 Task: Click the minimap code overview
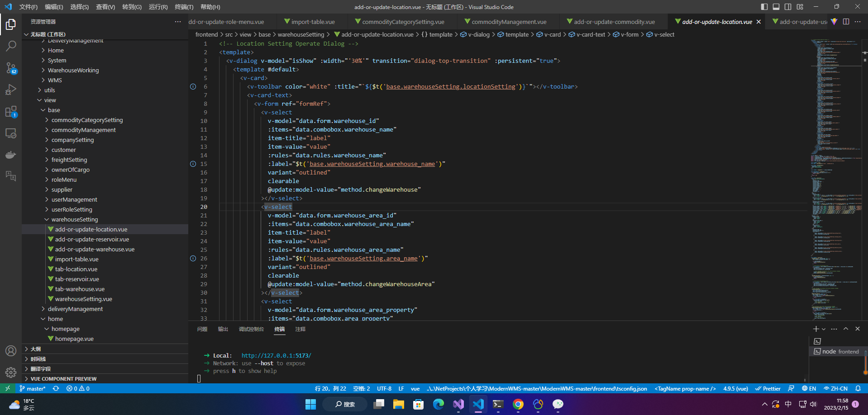pyautogui.click(x=836, y=179)
